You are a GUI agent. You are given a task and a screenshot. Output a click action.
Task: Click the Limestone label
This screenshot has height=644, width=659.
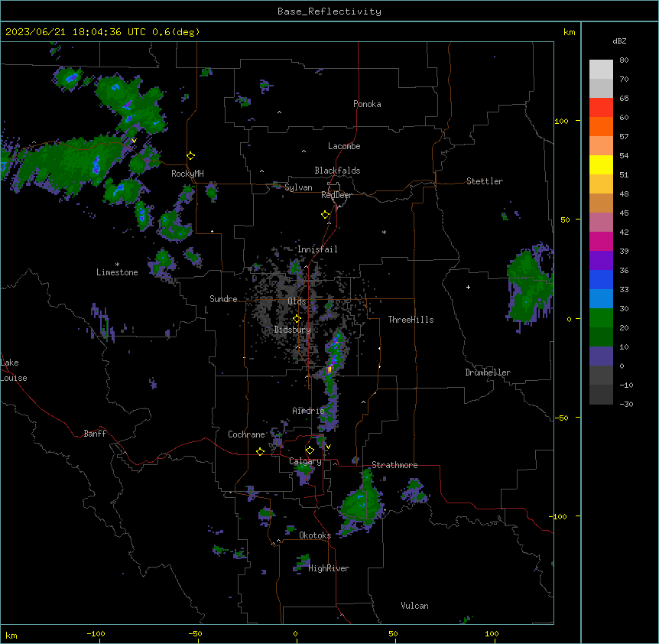tap(117, 272)
